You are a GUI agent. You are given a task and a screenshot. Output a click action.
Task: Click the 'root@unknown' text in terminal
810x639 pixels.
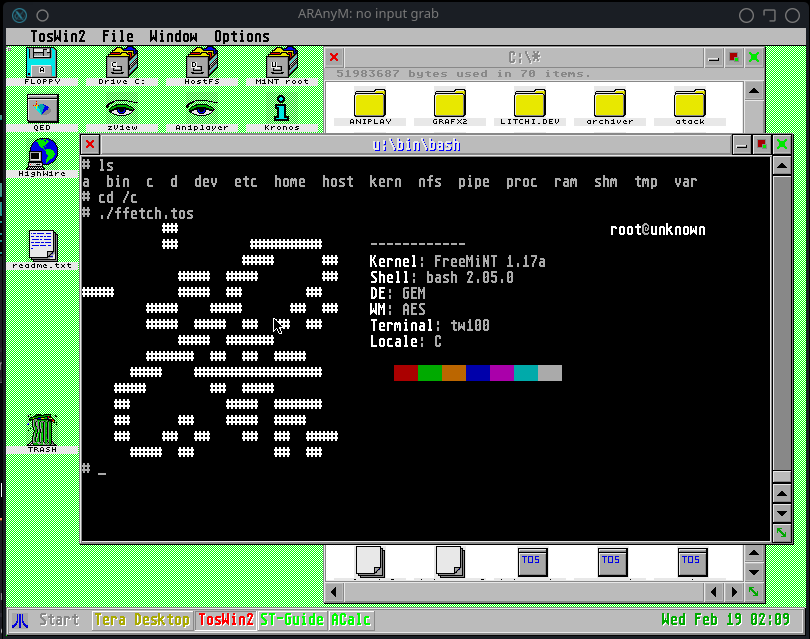(658, 230)
